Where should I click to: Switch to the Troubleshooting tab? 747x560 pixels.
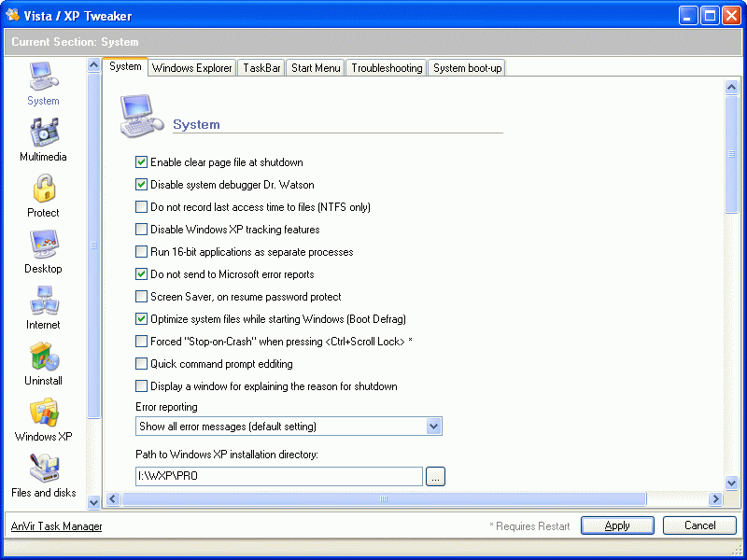point(387,68)
